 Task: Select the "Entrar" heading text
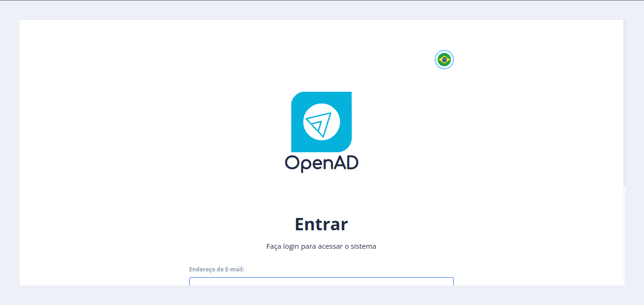(x=322, y=224)
